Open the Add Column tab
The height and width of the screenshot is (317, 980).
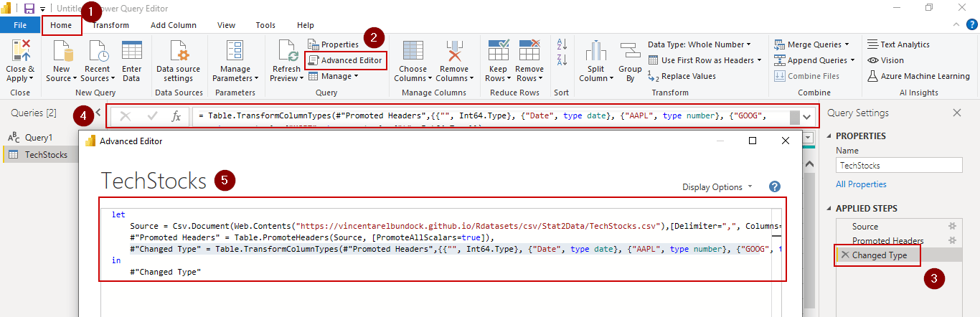point(174,25)
